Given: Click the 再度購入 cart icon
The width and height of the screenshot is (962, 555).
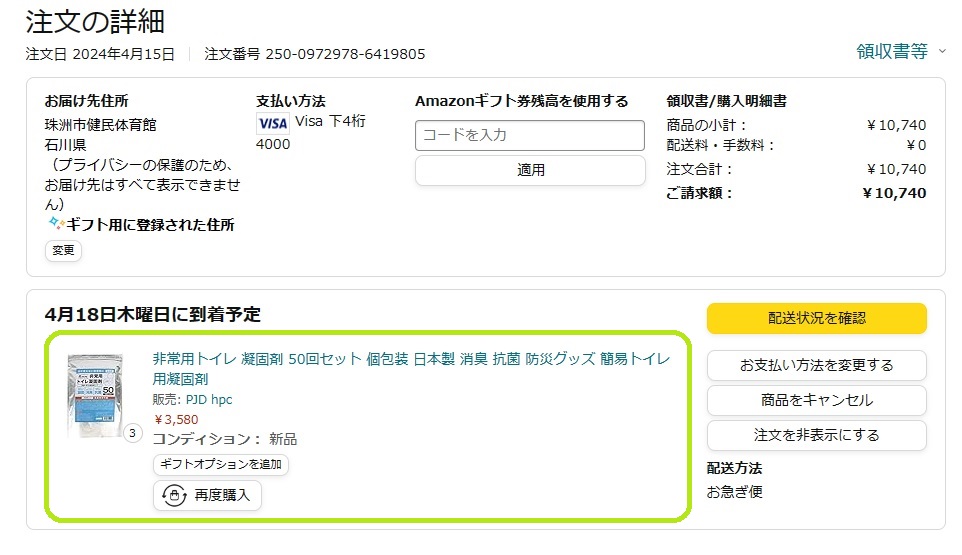Looking at the screenshot, I should [174, 495].
